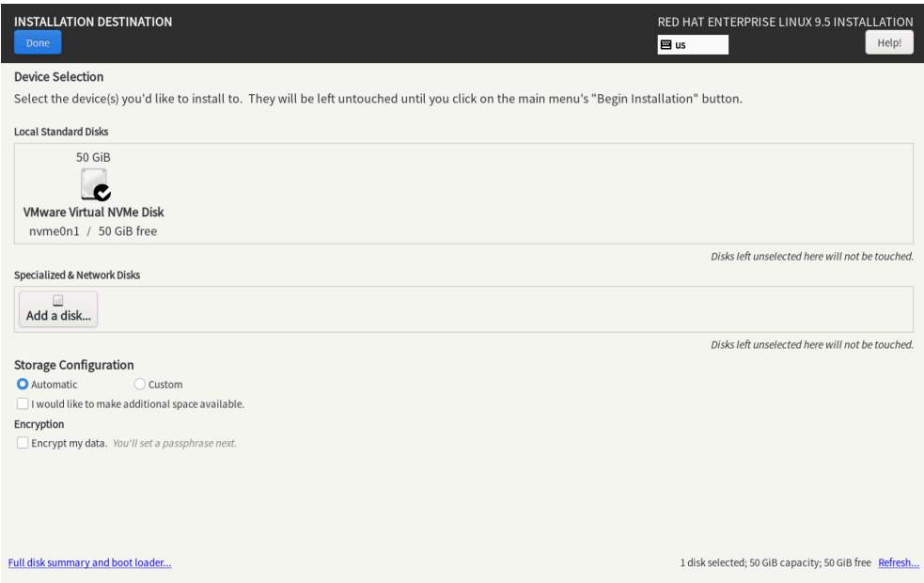The width and height of the screenshot is (924, 583).
Task: Choose the Automatic storage configuration radio
Action: [23, 385]
